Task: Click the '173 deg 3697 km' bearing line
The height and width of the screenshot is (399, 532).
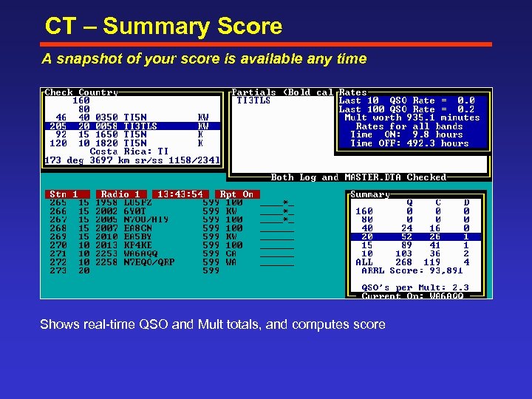Action: (x=132, y=160)
